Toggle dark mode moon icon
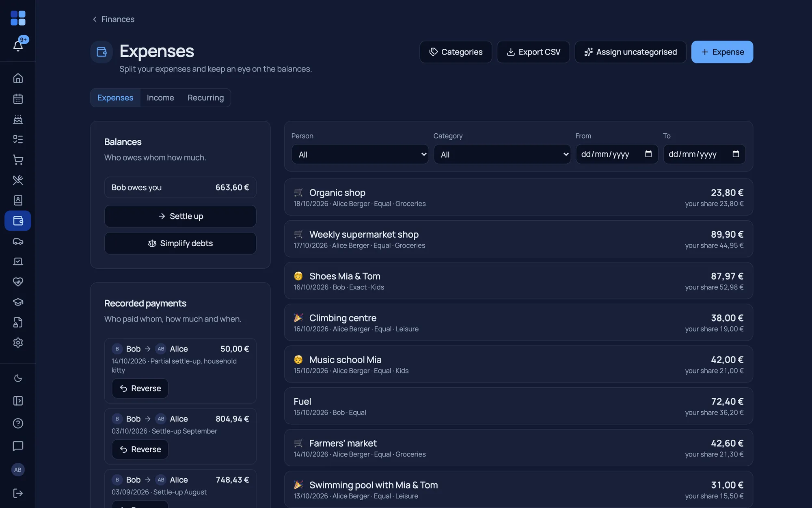Viewport: 812px width, 508px height. 18,378
